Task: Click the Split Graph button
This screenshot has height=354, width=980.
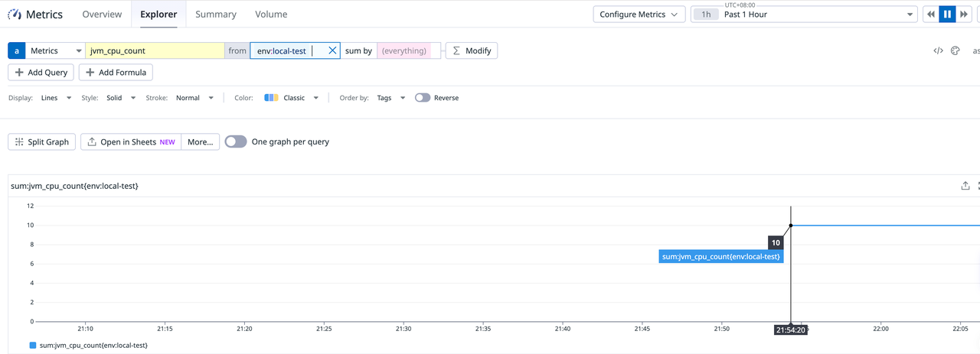Action: click(41, 141)
